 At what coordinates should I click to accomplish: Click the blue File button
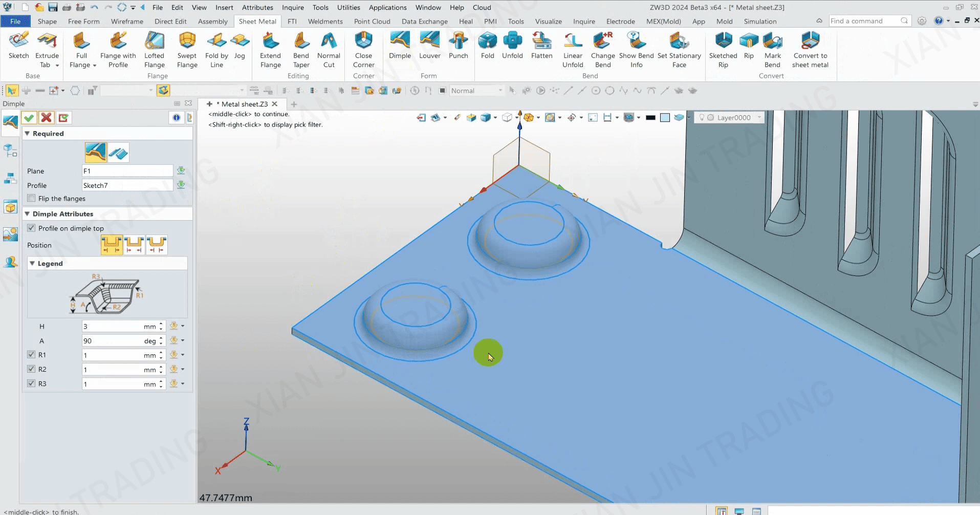(x=15, y=22)
